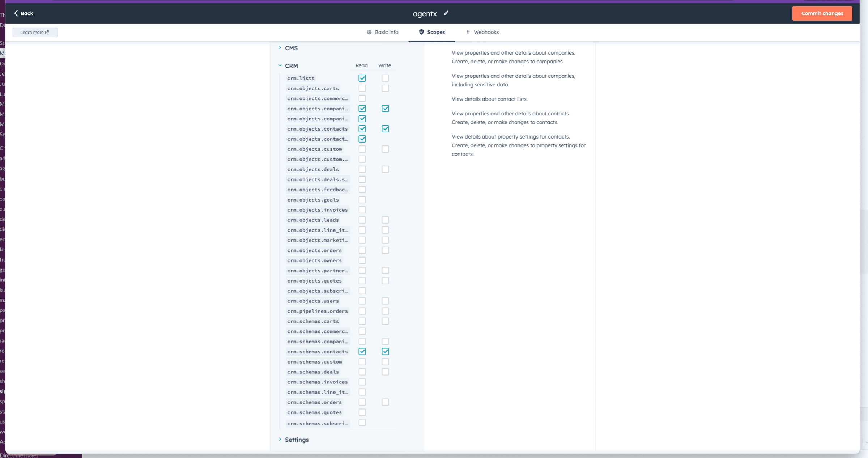Click the Write column header
Viewport: 868px width, 458px height.
(384, 65)
